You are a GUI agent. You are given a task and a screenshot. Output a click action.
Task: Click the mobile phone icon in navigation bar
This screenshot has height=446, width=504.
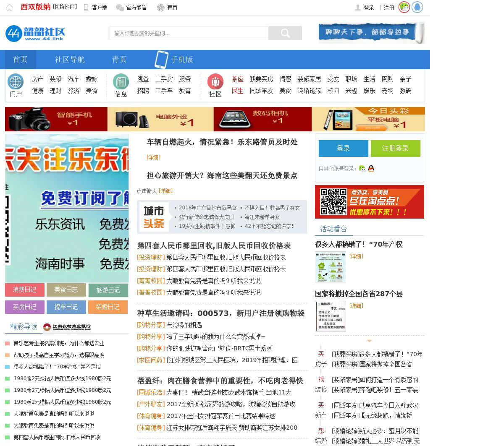coord(161,60)
